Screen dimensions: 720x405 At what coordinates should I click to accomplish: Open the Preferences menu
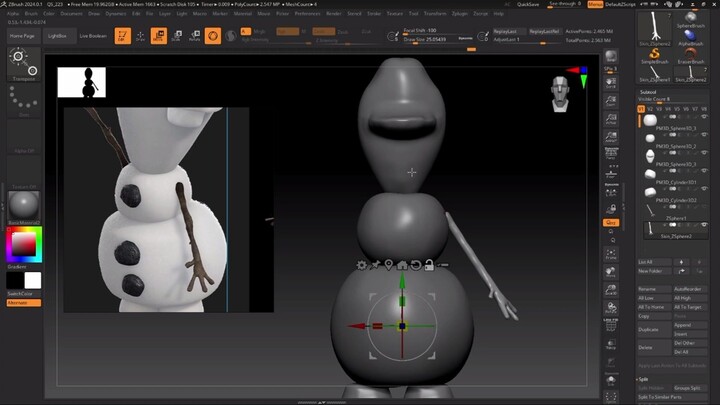click(307, 14)
